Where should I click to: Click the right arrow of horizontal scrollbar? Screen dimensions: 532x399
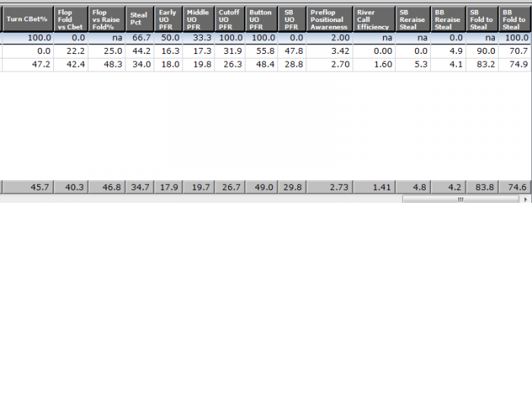526,199
